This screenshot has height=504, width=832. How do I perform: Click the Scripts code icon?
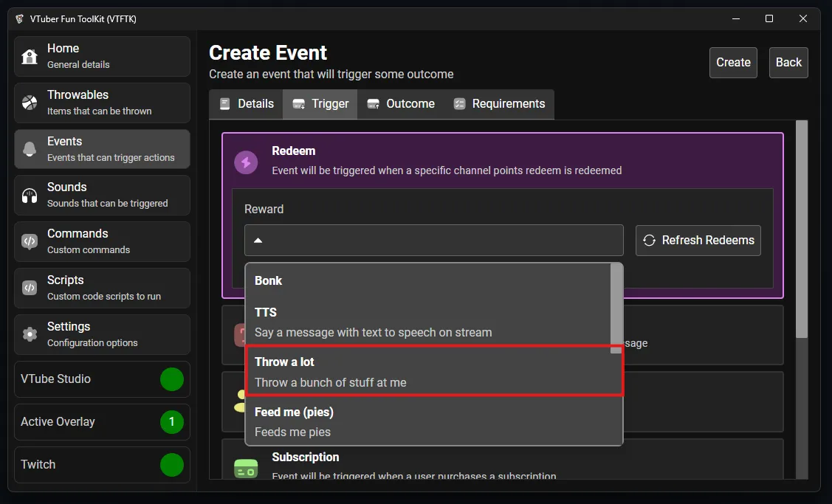30,288
